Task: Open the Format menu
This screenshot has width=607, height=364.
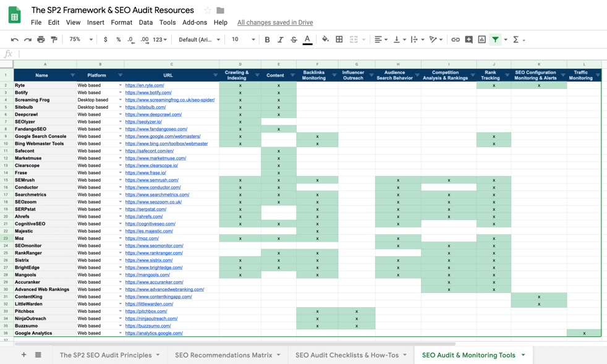Action: point(122,22)
